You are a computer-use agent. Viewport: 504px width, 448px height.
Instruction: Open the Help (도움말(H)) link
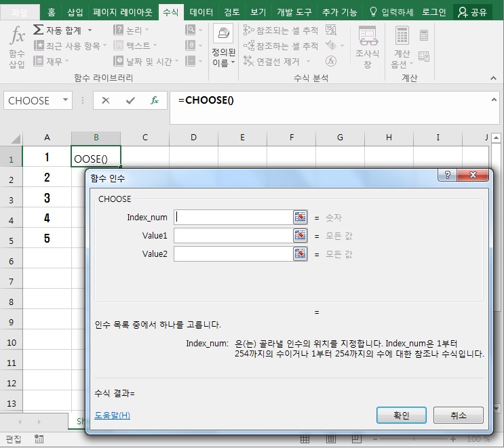[112, 415]
